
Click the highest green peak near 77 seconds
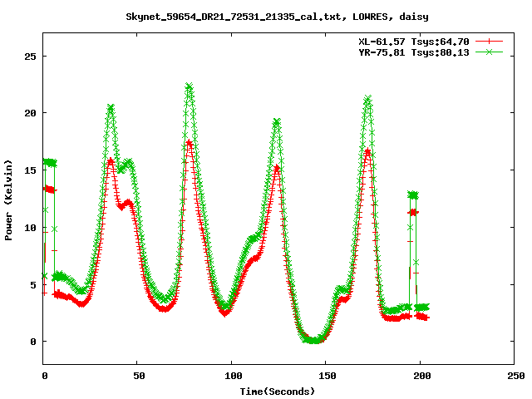click(189, 86)
